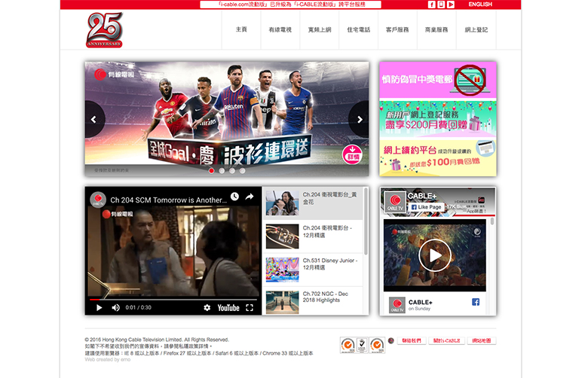Select playlist item Ch.204 衛視電影台 - 12月精選
Image resolution: width=588 pixels, height=378 pixels.
(312, 236)
